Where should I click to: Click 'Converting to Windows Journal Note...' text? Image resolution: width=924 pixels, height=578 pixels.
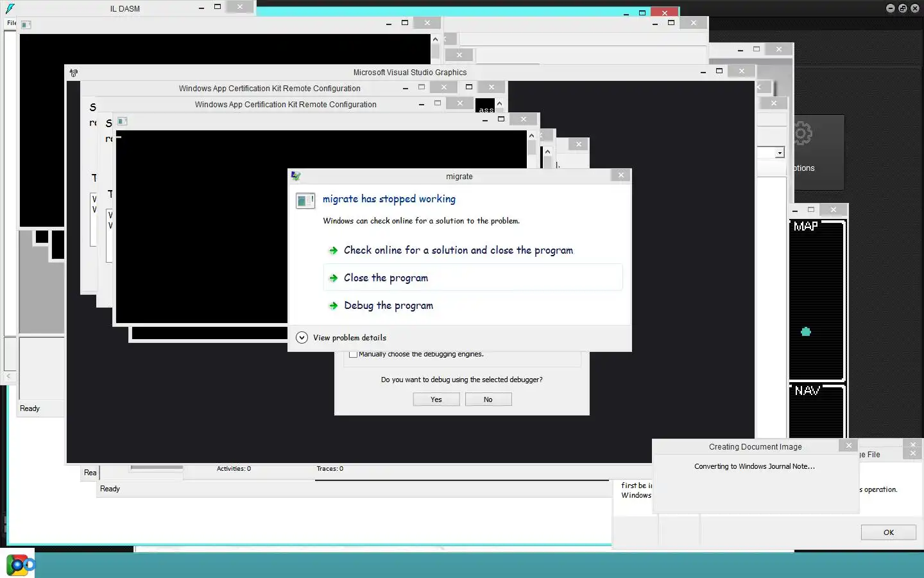[x=755, y=466]
